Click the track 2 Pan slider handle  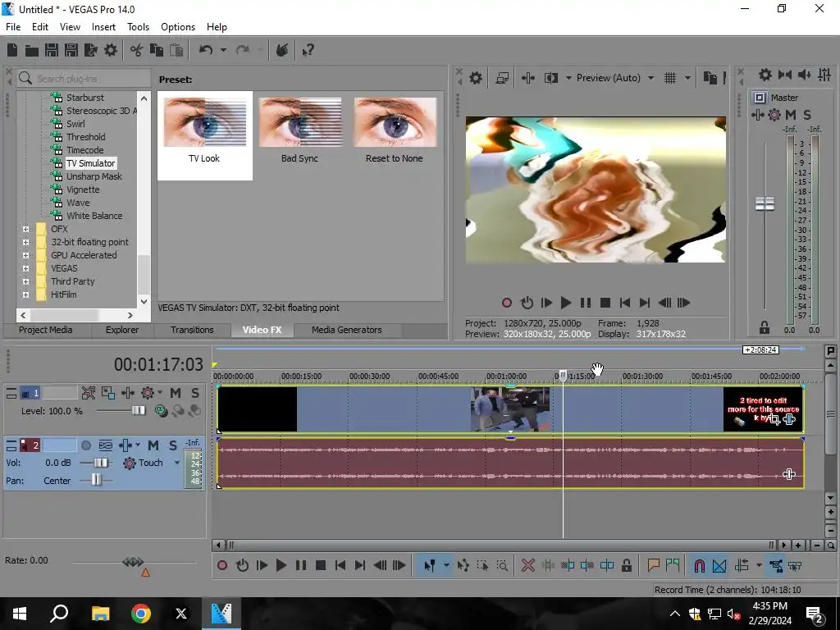pos(96,480)
